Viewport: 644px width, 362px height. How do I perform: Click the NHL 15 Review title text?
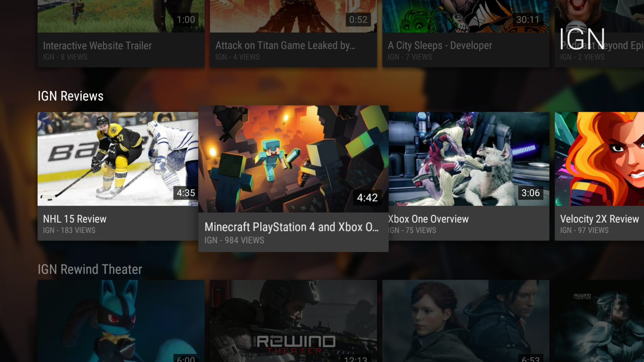[75, 219]
